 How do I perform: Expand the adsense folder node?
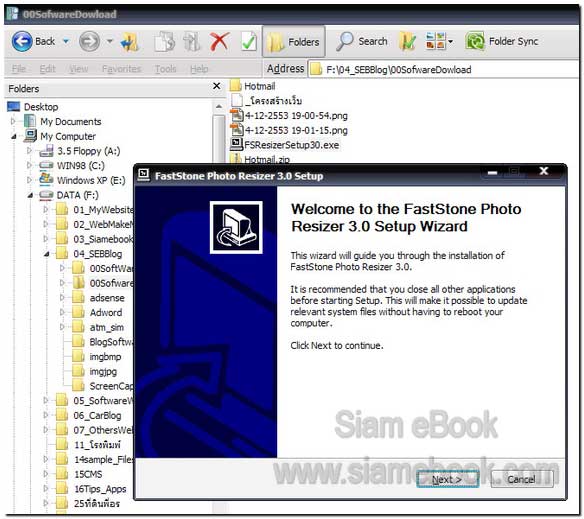tap(62, 298)
